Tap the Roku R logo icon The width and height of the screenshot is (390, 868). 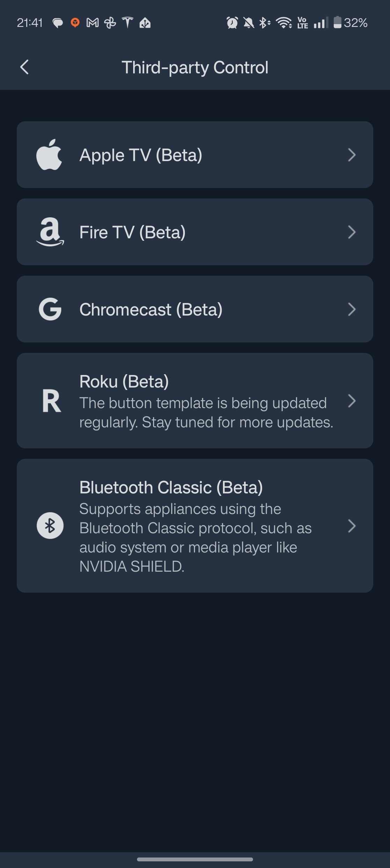tap(51, 401)
